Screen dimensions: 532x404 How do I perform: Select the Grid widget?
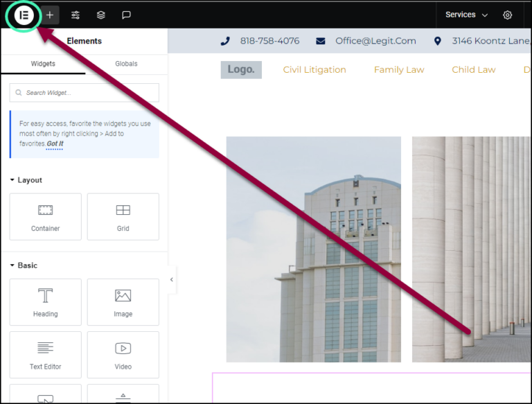[123, 216]
